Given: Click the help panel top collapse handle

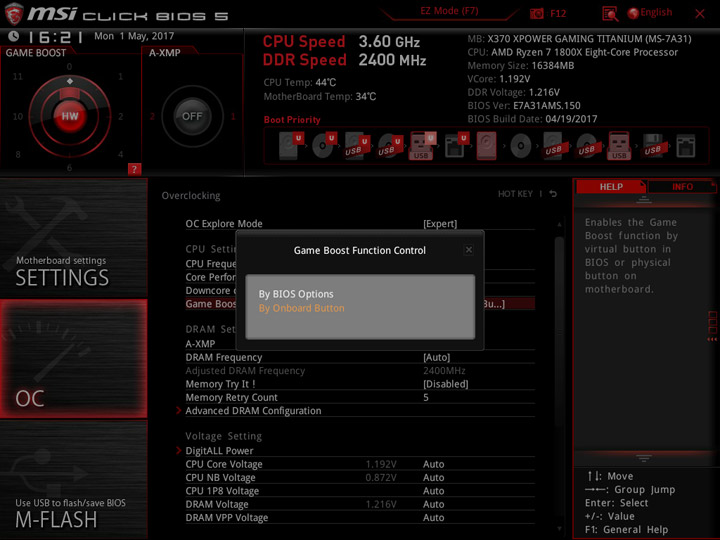Looking at the screenshot, I should tap(643, 200).
